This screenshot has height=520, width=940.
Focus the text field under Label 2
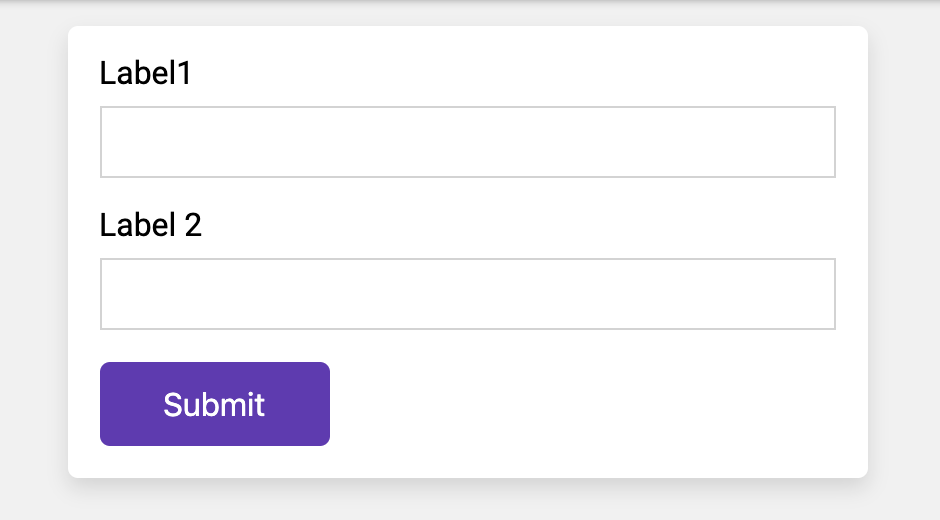[x=467, y=294]
